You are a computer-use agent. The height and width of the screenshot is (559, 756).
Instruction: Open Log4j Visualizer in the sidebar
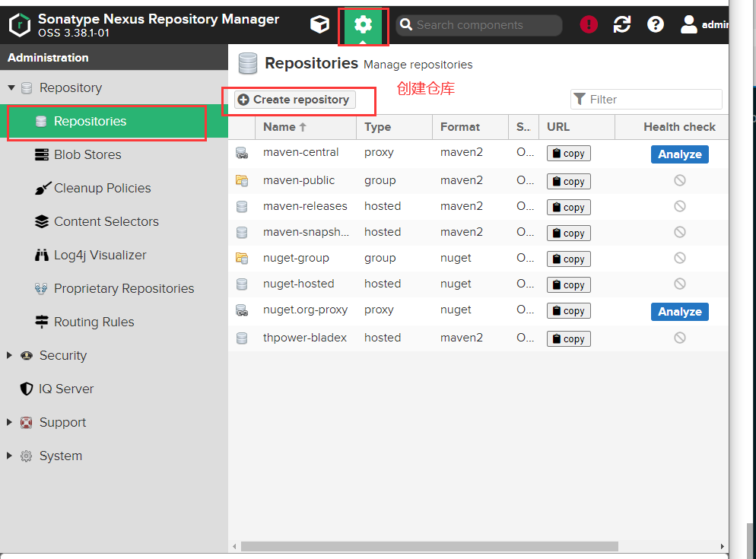point(114,255)
